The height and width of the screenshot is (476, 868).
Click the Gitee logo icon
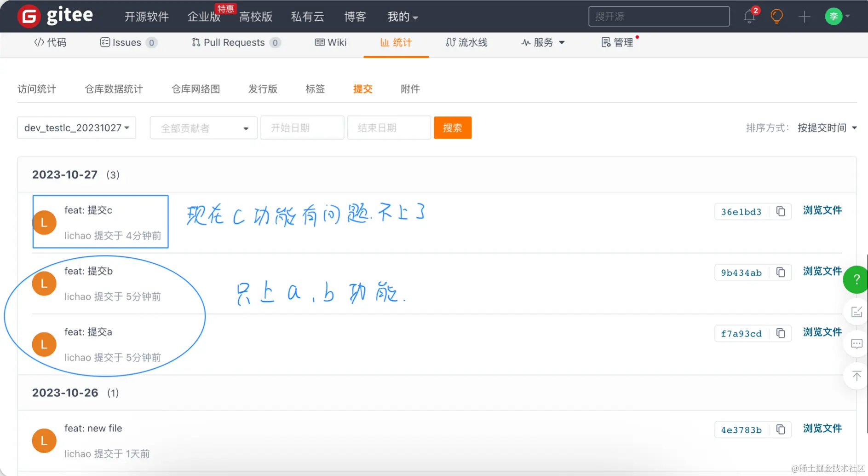29,17
